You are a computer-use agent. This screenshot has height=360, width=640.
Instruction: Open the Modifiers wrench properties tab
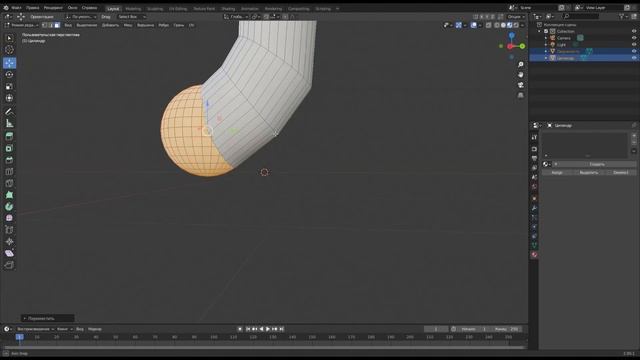pyautogui.click(x=534, y=208)
